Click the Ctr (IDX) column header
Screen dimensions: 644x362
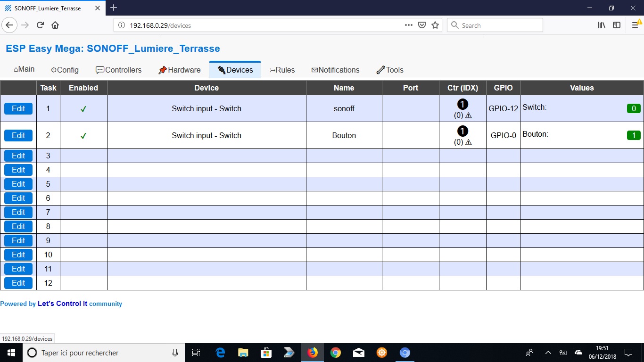(462, 88)
